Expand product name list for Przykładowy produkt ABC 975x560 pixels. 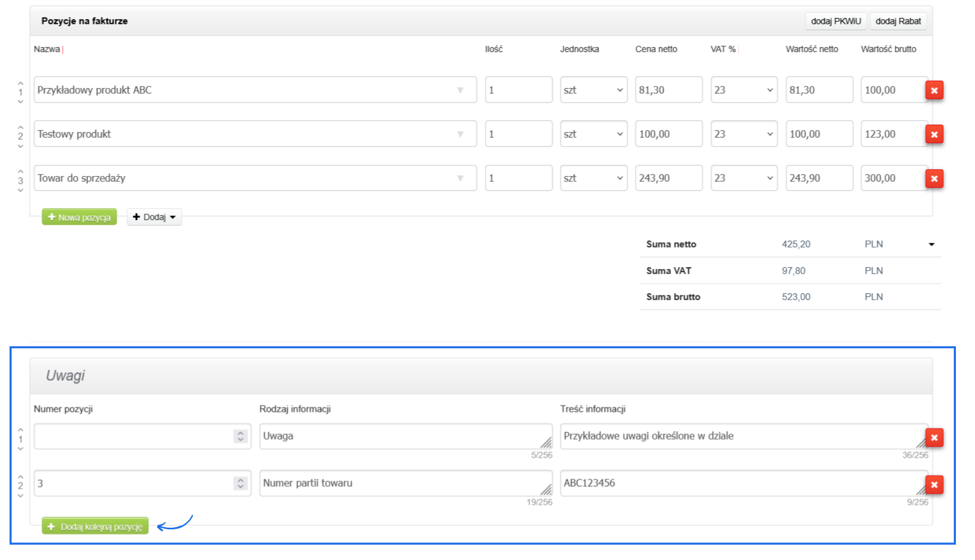(x=460, y=90)
